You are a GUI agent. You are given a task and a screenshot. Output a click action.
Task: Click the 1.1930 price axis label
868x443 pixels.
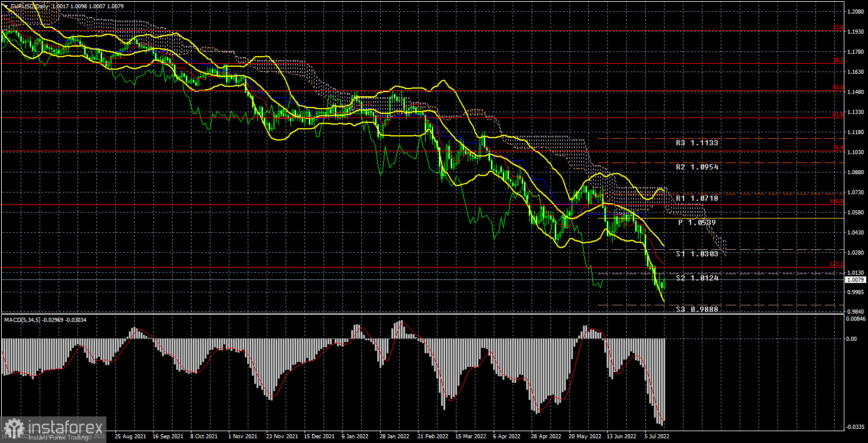pos(855,31)
